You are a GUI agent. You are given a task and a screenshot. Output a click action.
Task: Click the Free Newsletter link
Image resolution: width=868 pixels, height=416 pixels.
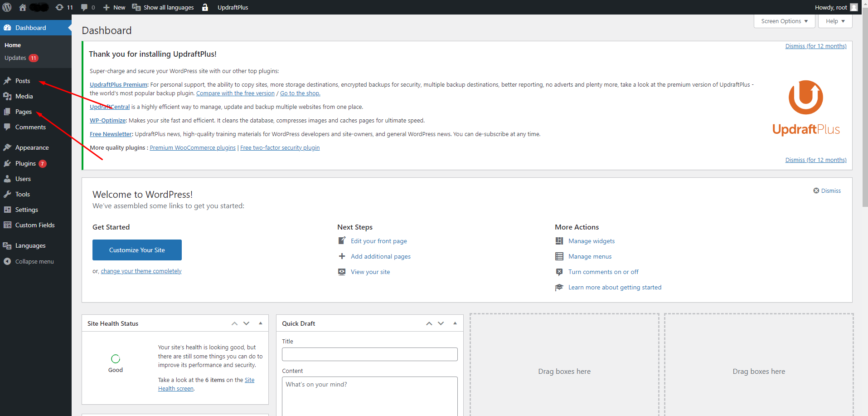tap(111, 134)
